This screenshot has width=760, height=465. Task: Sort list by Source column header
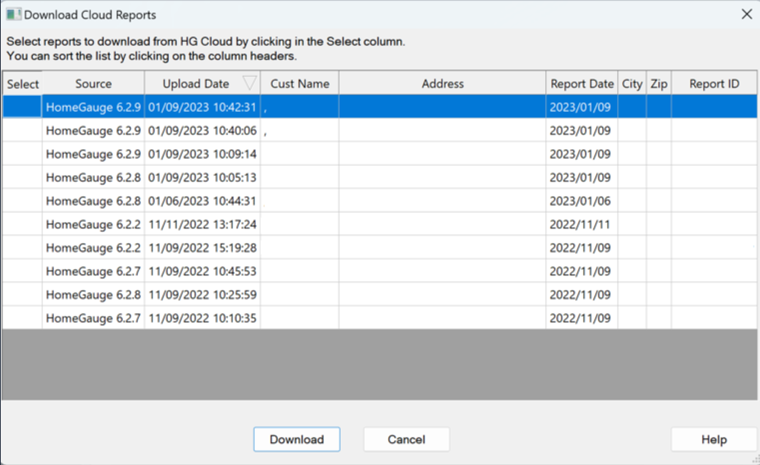coord(93,84)
